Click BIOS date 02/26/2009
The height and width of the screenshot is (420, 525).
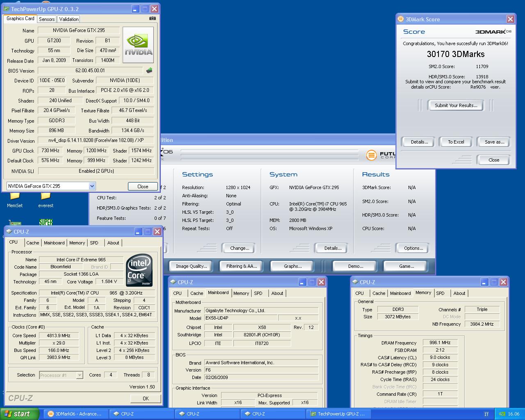pos(261,377)
